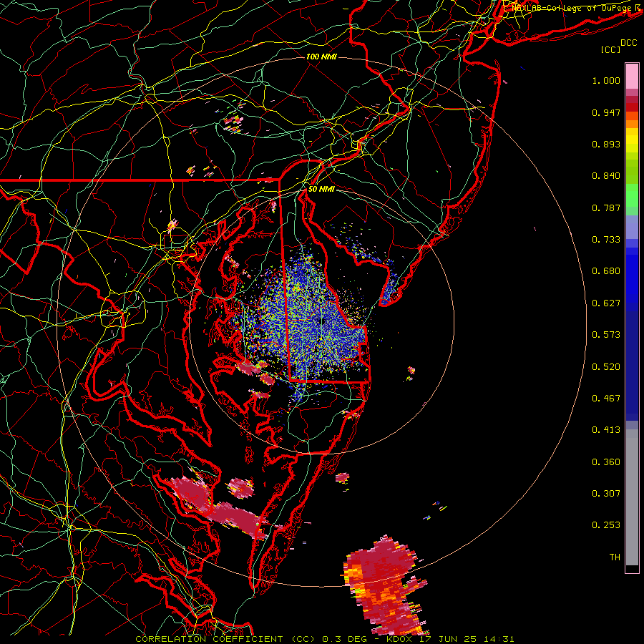
Task: Pick the orange color bar segment below 0.947
Action: [632, 124]
